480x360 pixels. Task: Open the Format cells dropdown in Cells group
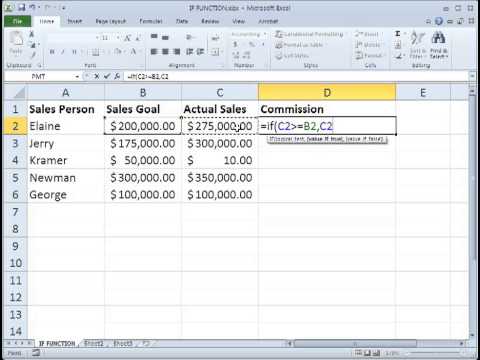(x=369, y=55)
